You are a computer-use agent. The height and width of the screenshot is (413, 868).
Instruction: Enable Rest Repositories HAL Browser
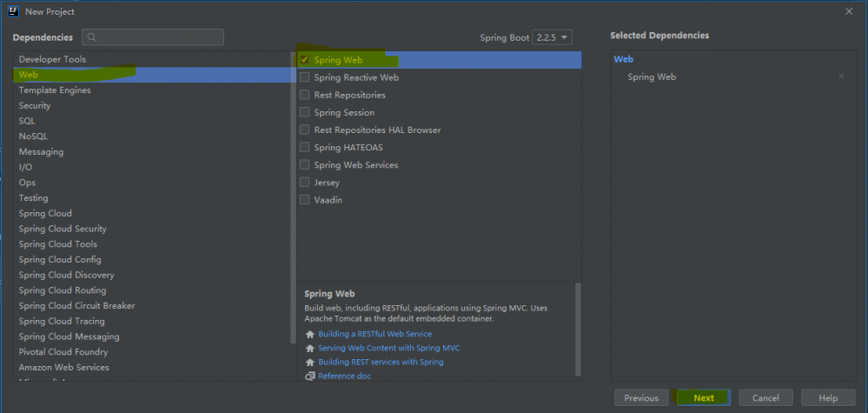[x=304, y=130]
